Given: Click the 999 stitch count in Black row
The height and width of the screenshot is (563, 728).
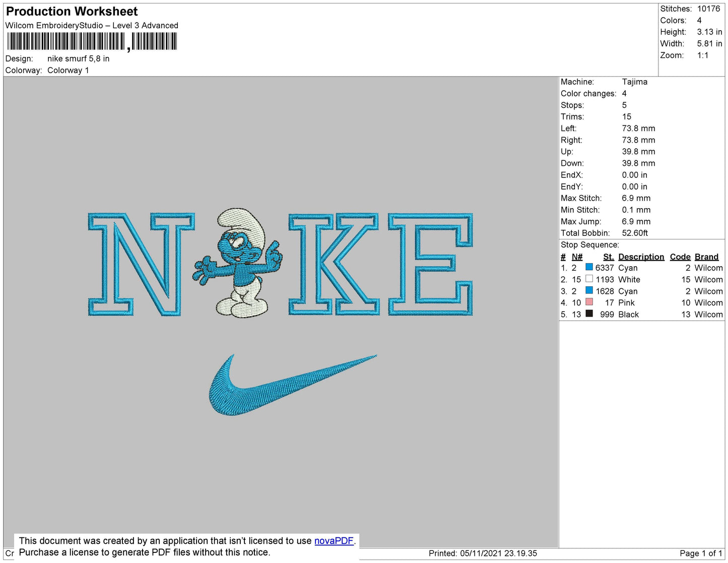Looking at the screenshot, I should pos(607,314).
